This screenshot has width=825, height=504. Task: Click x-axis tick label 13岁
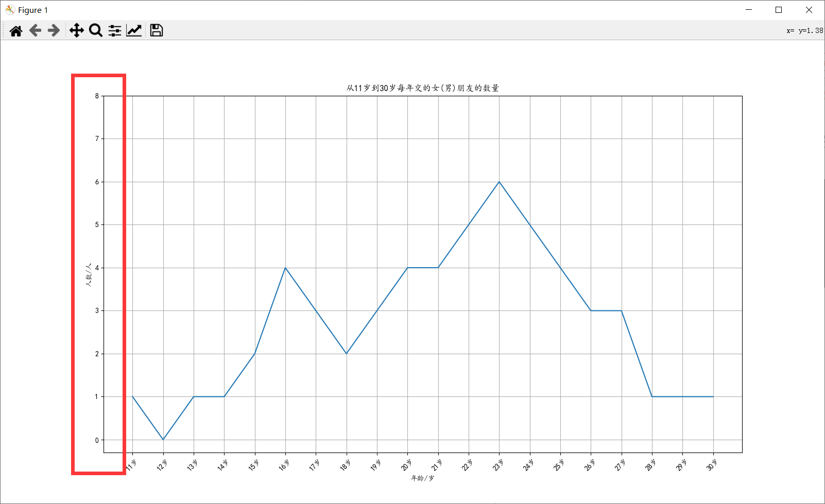pyautogui.click(x=192, y=465)
